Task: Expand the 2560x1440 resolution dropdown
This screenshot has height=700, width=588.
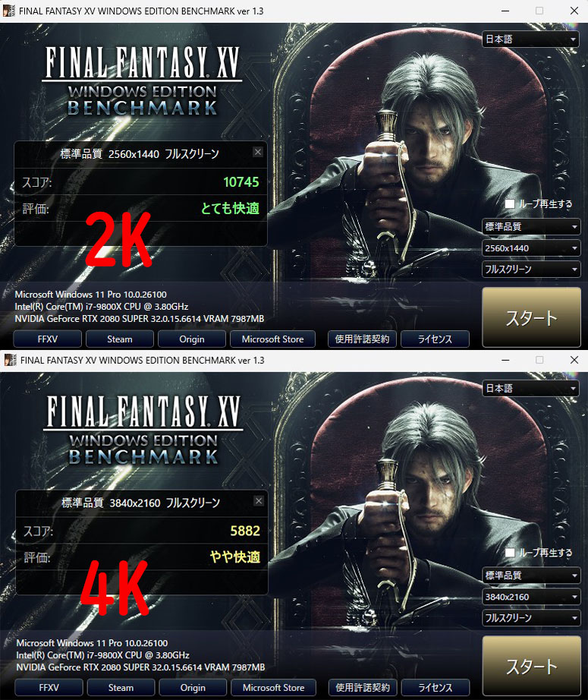Action: pos(531,248)
